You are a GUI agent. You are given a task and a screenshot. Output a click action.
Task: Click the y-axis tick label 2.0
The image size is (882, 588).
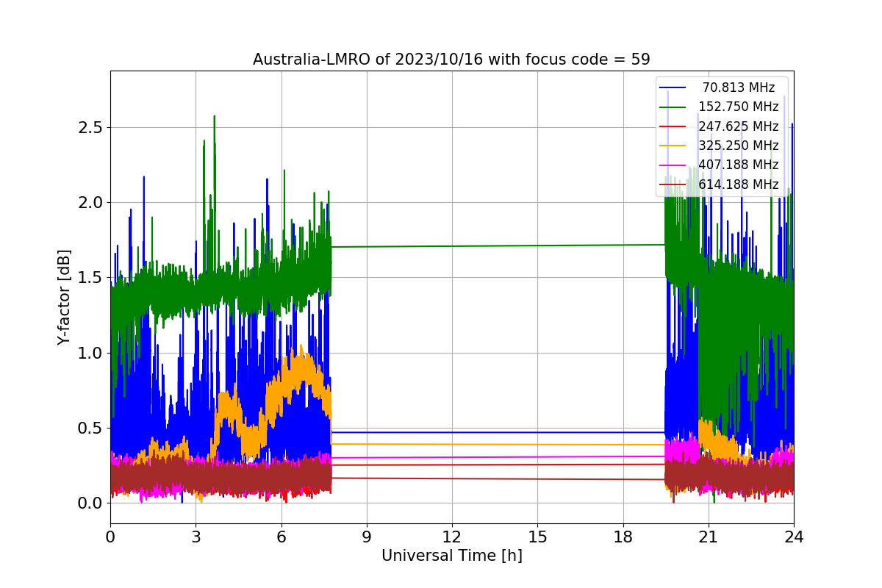tap(90, 203)
